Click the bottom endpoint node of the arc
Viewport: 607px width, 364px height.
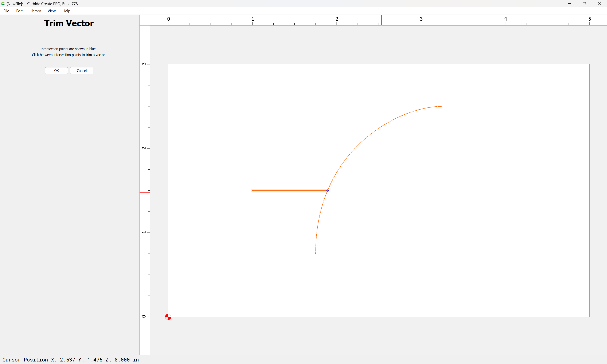(x=316, y=253)
